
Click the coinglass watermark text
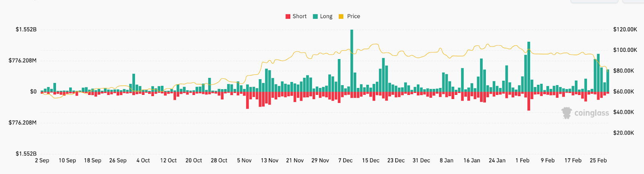click(x=591, y=113)
